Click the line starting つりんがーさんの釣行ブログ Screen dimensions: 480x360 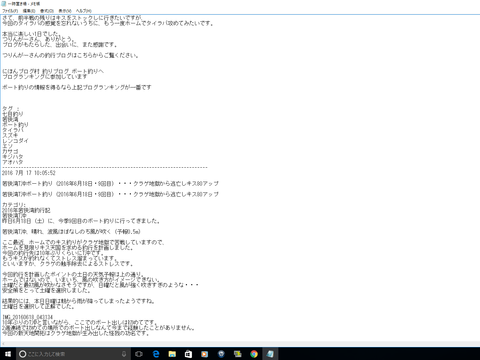point(70,55)
